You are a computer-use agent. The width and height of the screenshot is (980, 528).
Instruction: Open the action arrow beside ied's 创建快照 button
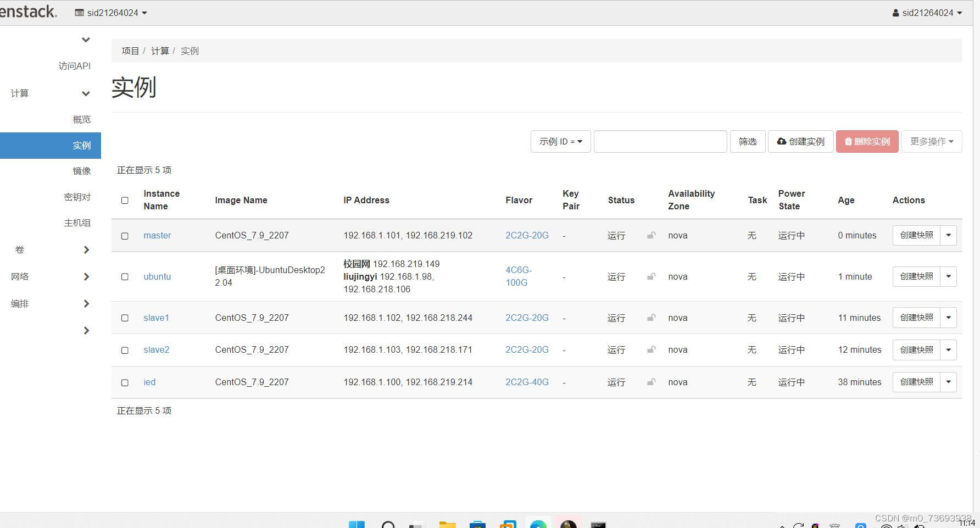click(949, 382)
